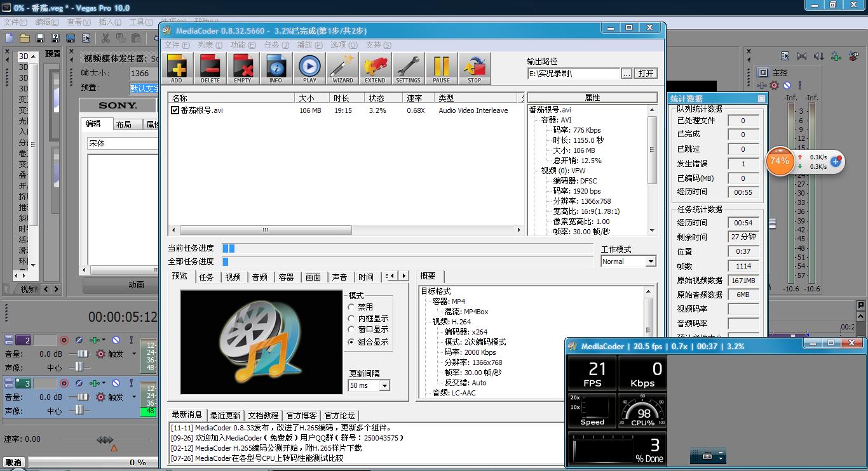Click the STOP icon to stop encoding
Viewport: 868px width, 471px height.
coord(474,69)
